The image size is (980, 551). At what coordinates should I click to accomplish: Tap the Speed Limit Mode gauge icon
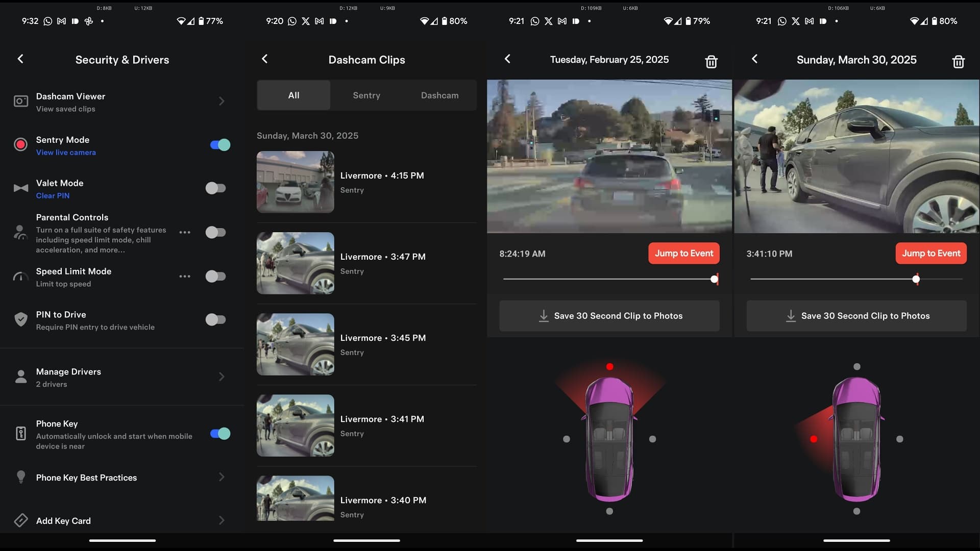pyautogui.click(x=20, y=277)
